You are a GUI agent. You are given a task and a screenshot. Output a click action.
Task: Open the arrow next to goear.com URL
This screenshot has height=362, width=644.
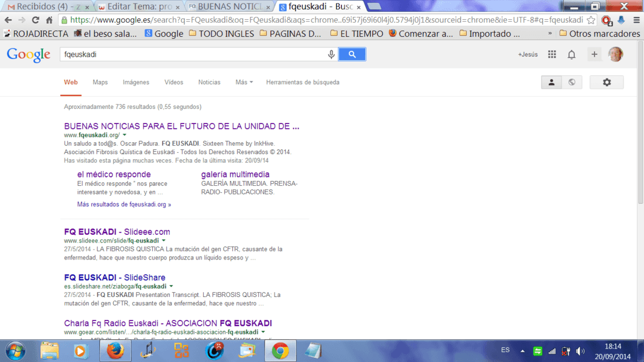pos(263,332)
